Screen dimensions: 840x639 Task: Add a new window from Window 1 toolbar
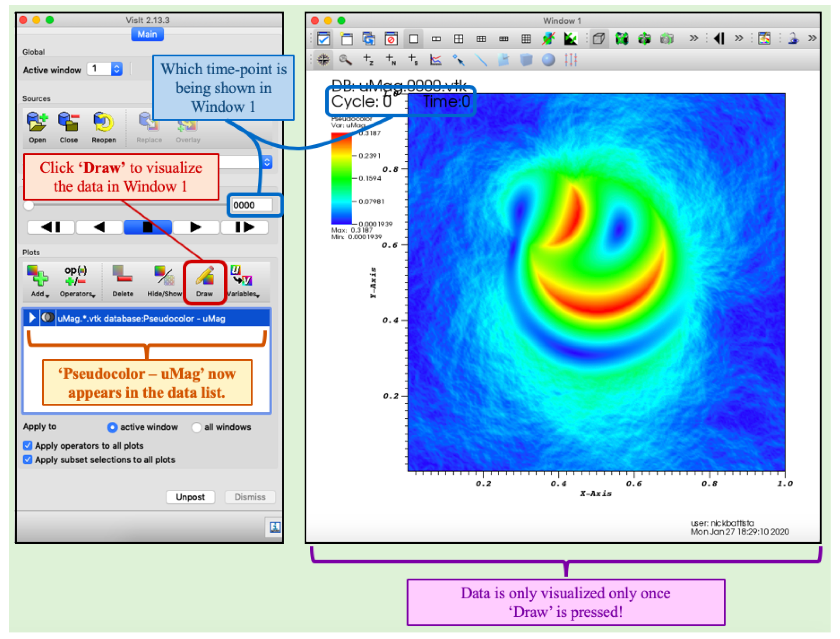point(347,39)
